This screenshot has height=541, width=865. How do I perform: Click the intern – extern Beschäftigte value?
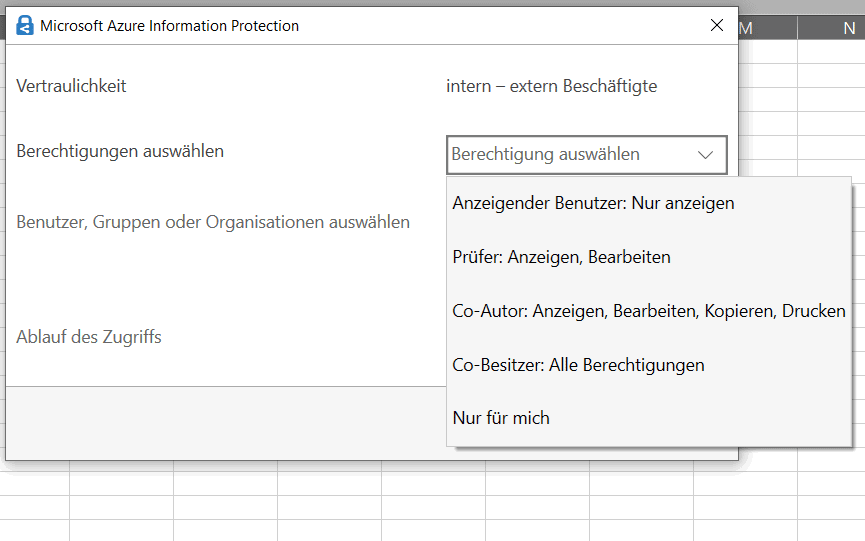pos(552,86)
